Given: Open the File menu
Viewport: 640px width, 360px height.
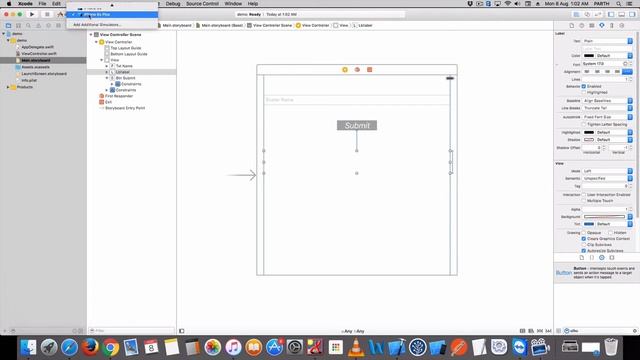Looking at the screenshot, I should coord(42,4).
